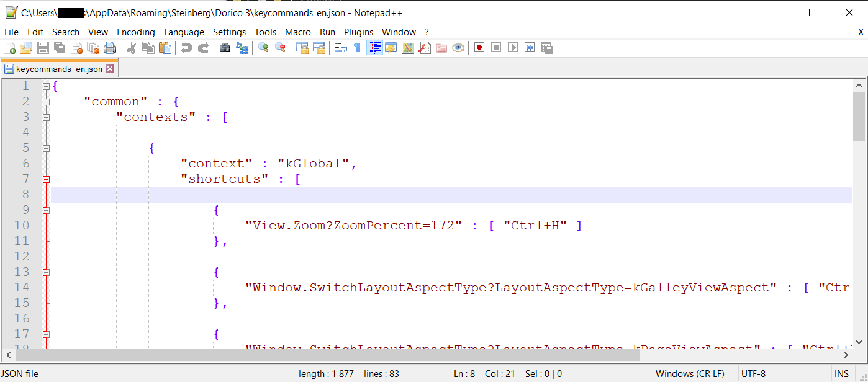Screen dimensions: 868x382
Task: Open the Macro menu
Action: tap(298, 32)
